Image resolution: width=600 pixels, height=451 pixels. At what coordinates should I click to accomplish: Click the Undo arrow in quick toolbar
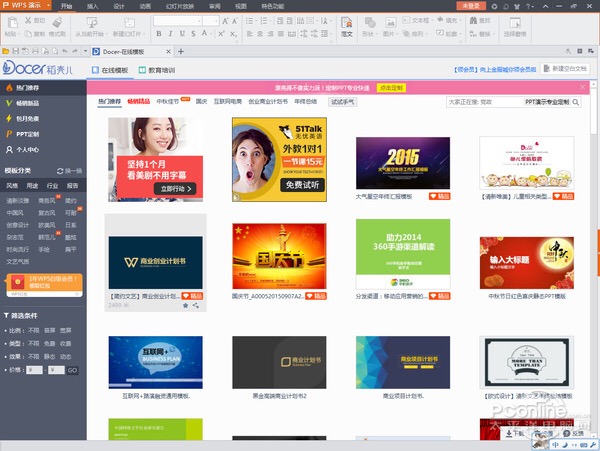coord(65,51)
